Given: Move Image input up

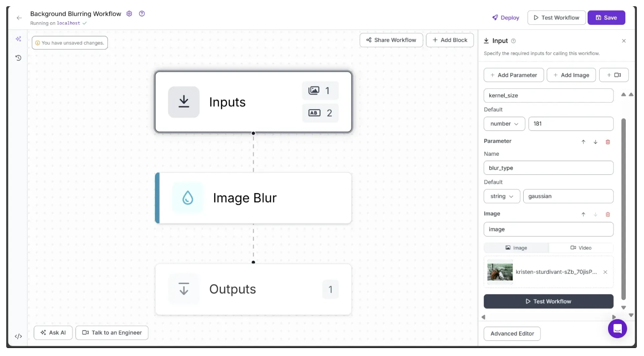Looking at the screenshot, I should (x=584, y=214).
